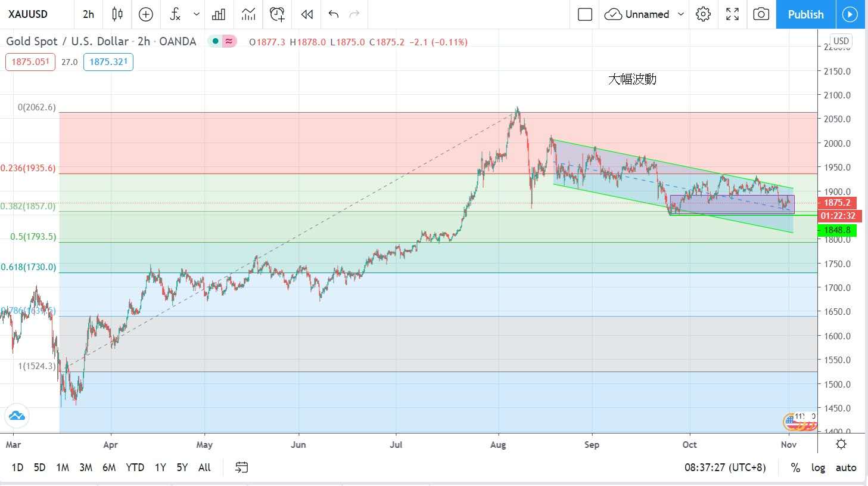Click the Publish button

(x=805, y=14)
